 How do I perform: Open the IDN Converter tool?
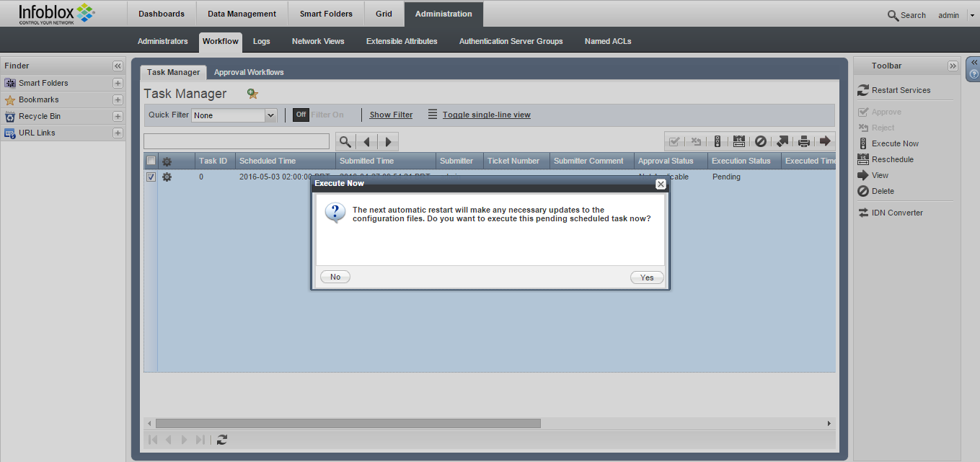pos(896,213)
